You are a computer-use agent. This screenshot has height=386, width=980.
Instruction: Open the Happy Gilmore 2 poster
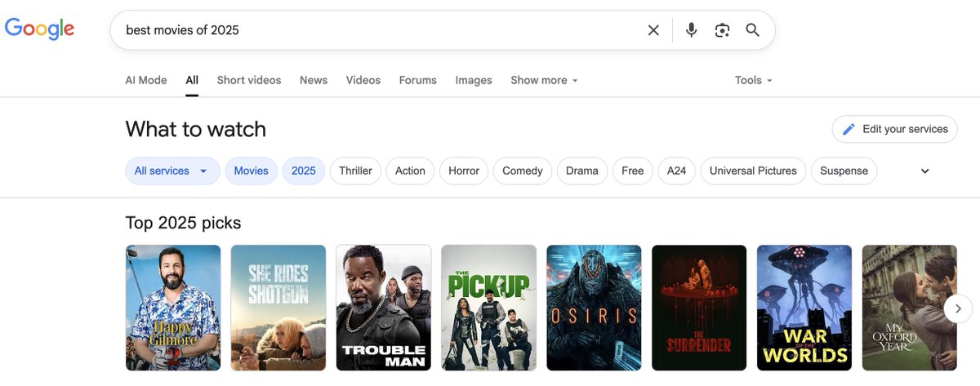pyautogui.click(x=173, y=308)
